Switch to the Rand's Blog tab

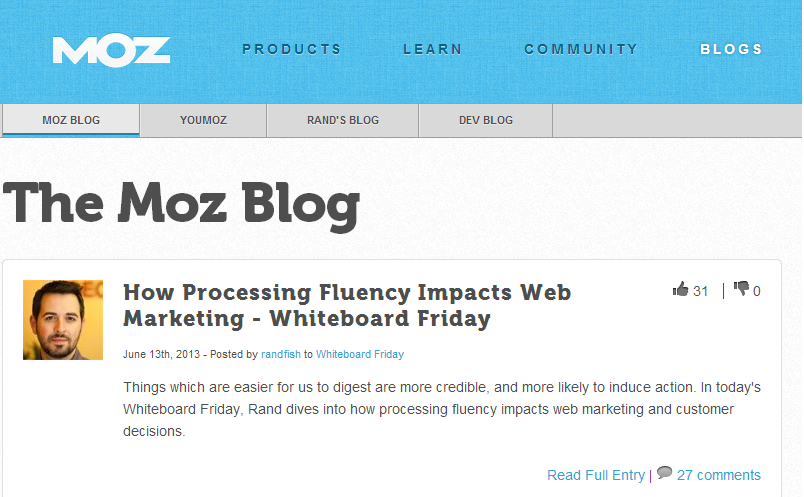pyautogui.click(x=343, y=120)
